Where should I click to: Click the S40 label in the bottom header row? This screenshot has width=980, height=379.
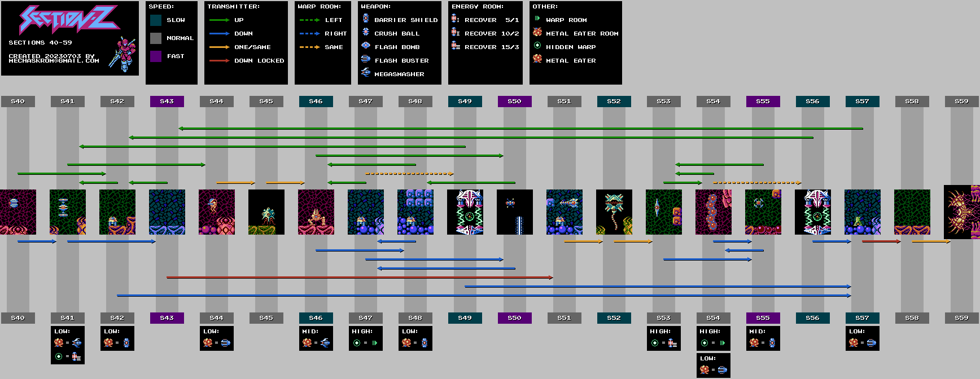tap(18, 318)
